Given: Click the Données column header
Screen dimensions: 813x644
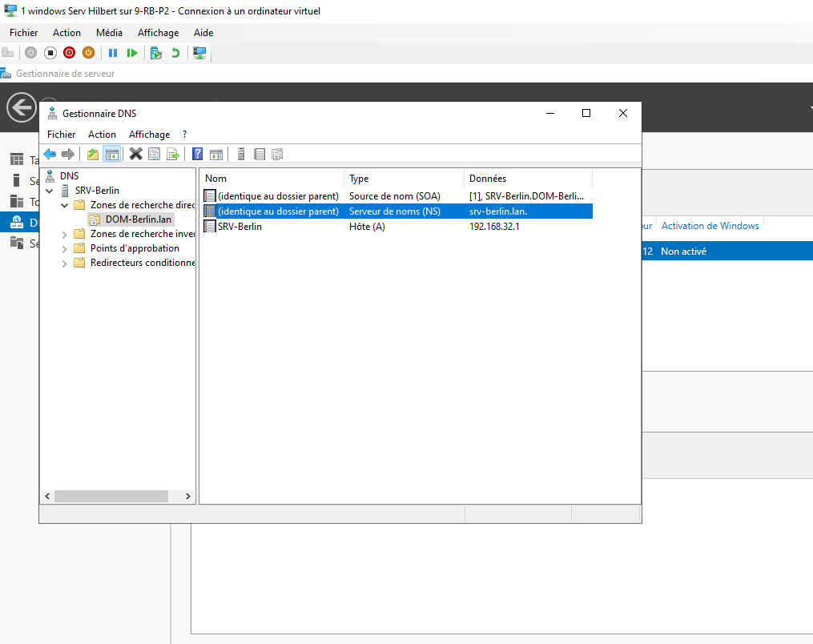Looking at the screenshot, I should [527, 179].
